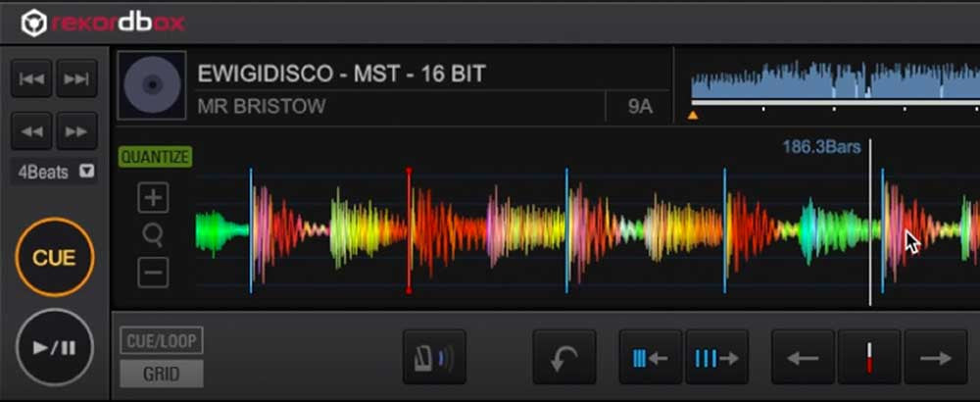Toggle the QUANTIZE option
The height and width of the screenshot is (402, 980).
tap(155, 157)
